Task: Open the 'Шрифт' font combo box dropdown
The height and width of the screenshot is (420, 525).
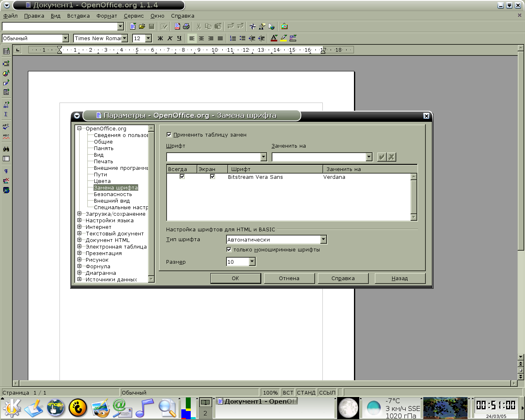Action: [263, 157]
